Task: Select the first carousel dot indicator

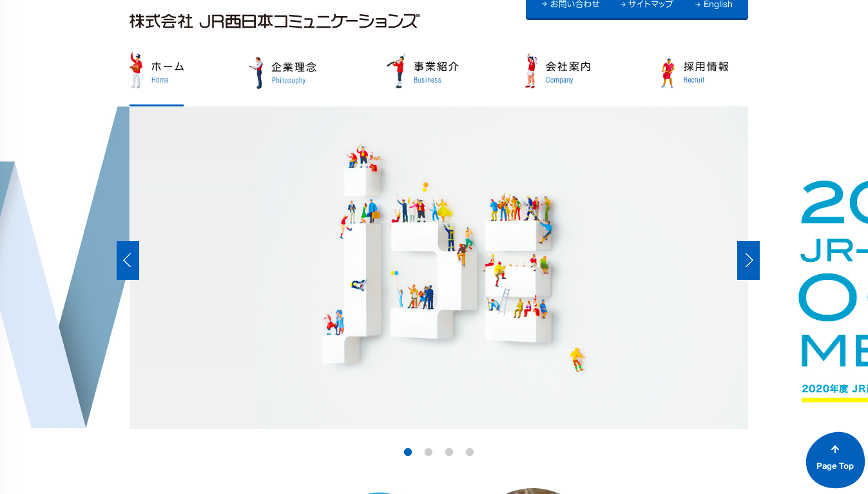Action: click(408, 452)
